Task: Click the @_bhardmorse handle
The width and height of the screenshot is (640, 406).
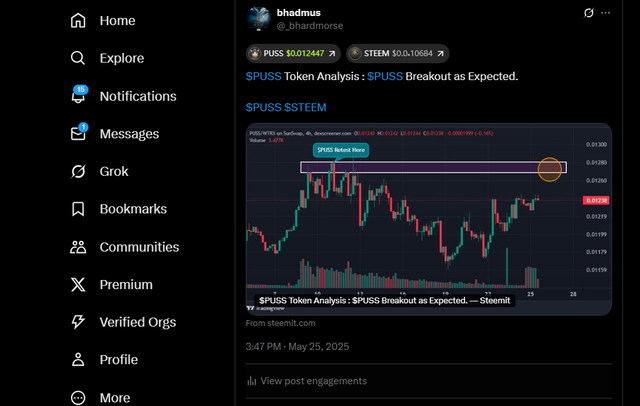Action: pyautogui.click(x=310, y=26)
